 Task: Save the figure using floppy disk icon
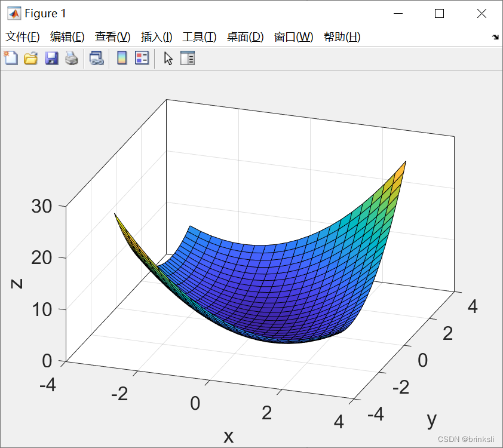click(x=51, y=59)
